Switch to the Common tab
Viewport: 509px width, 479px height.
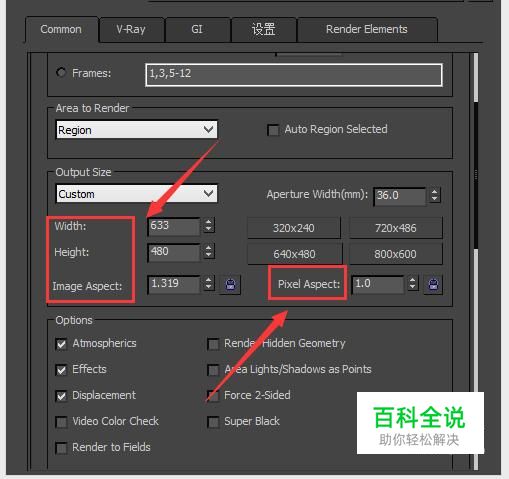click(x=61, y=29)
